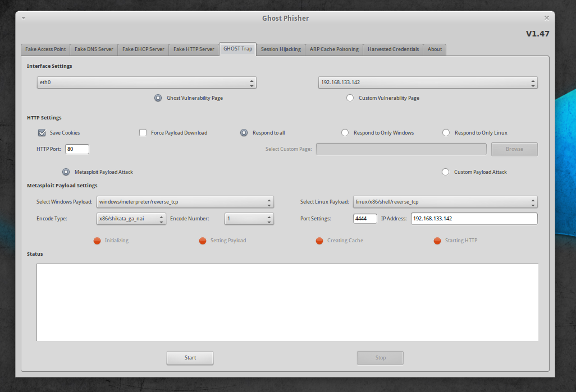This screenshot has height=392, width=576.
Task: Select the GHOST Trap tab
Action: point(237,49)
